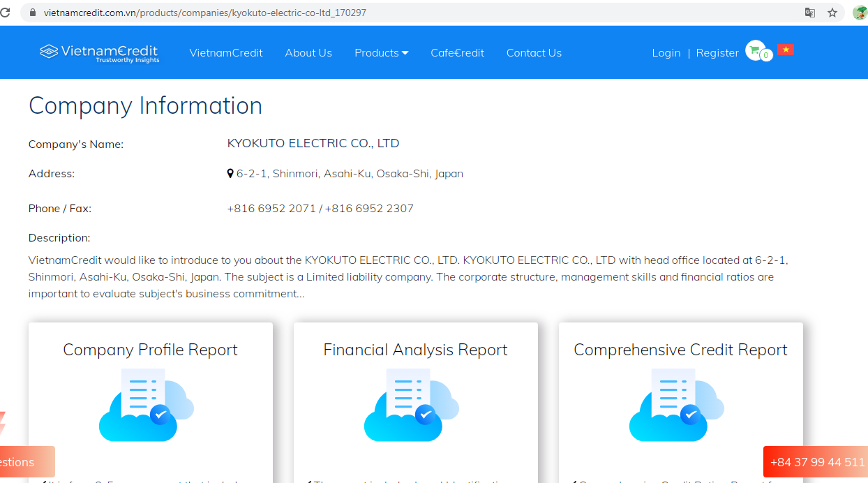Navigate to Contact Us

pyautogui.click(x=534, y=53)
